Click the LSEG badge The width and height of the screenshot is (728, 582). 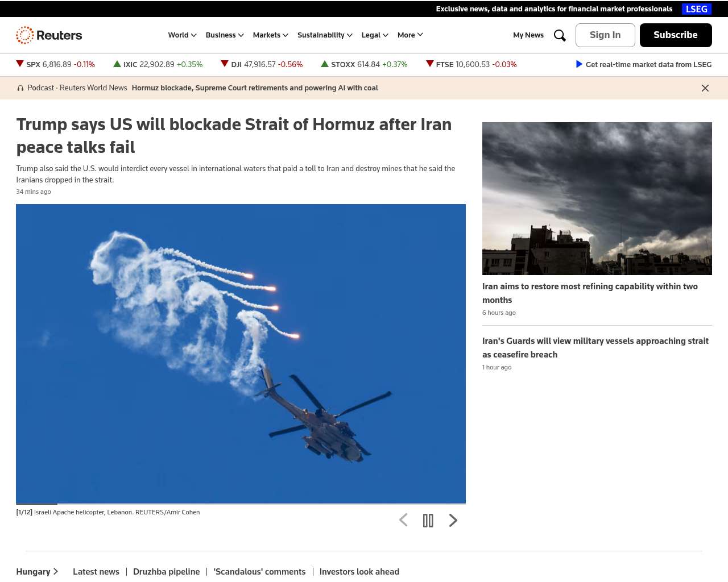[697, 9]
